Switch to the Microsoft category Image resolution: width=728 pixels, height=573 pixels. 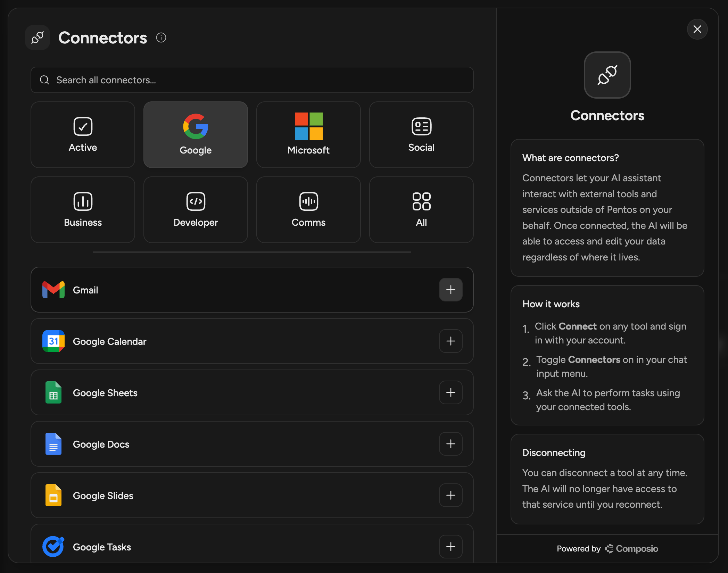[308, 135]
